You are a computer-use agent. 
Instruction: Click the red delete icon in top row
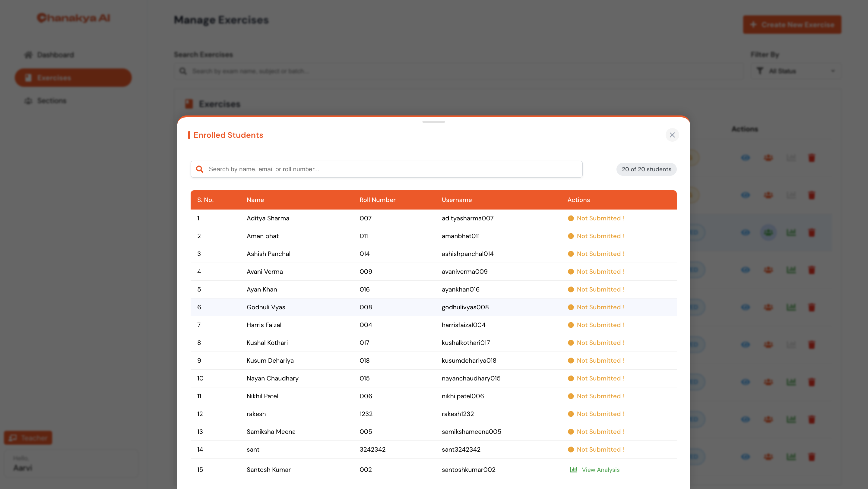811,158
